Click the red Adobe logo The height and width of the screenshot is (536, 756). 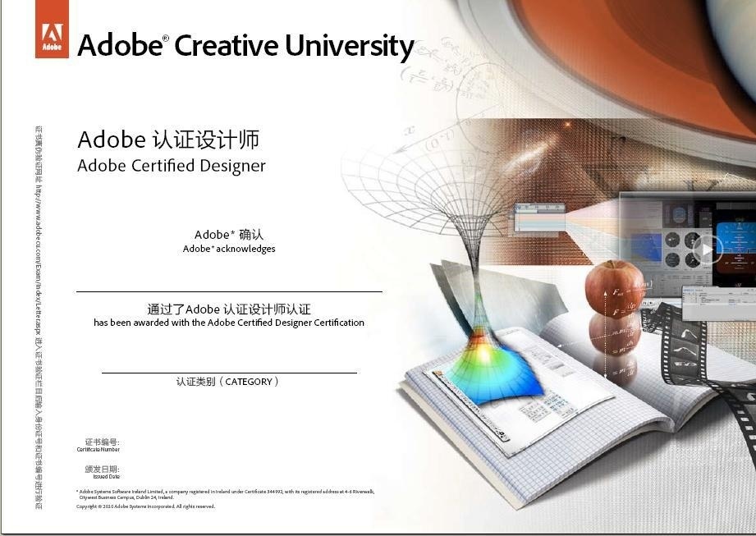52,29
